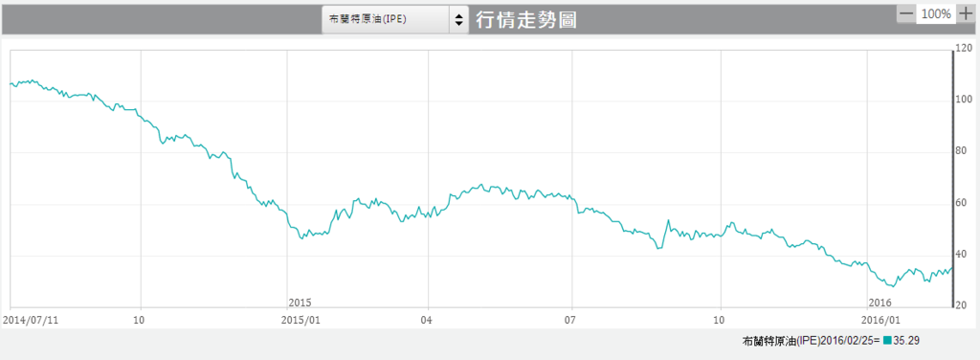Click the 2015 year marker inside chart
The image size is (980, 360).
(x=300, y=303)
